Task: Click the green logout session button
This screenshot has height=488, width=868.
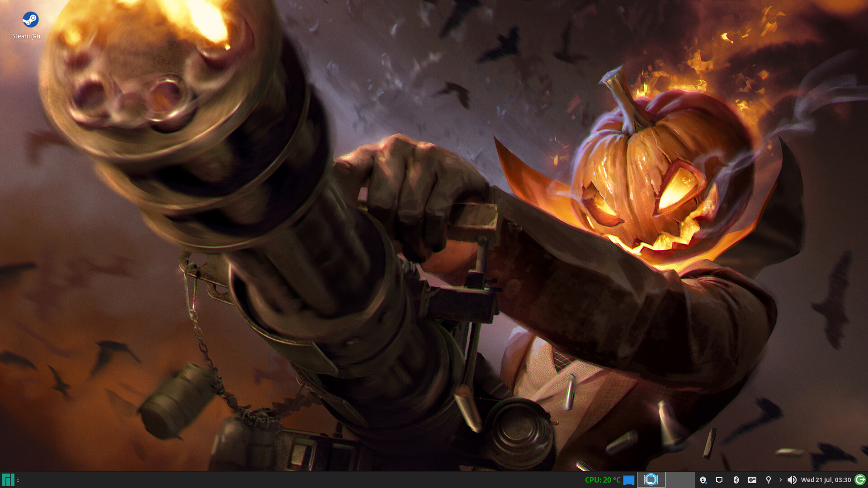Action: tap(860, 479)
